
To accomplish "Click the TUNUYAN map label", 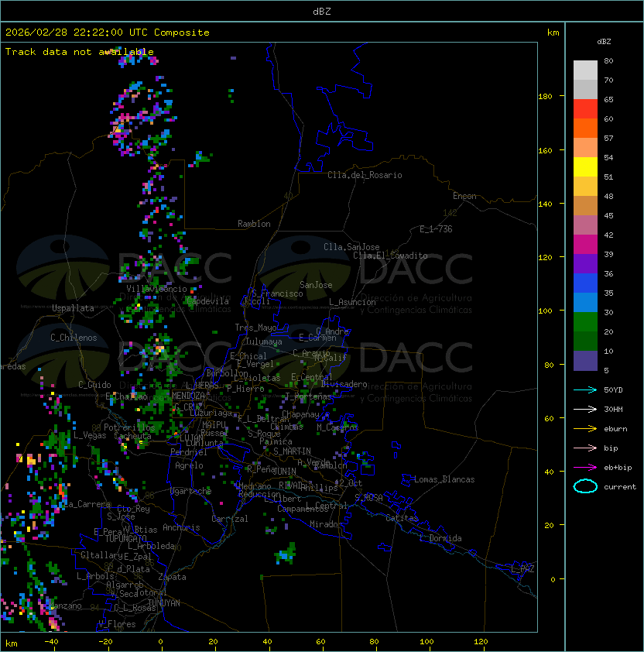I will coord(164,603).
